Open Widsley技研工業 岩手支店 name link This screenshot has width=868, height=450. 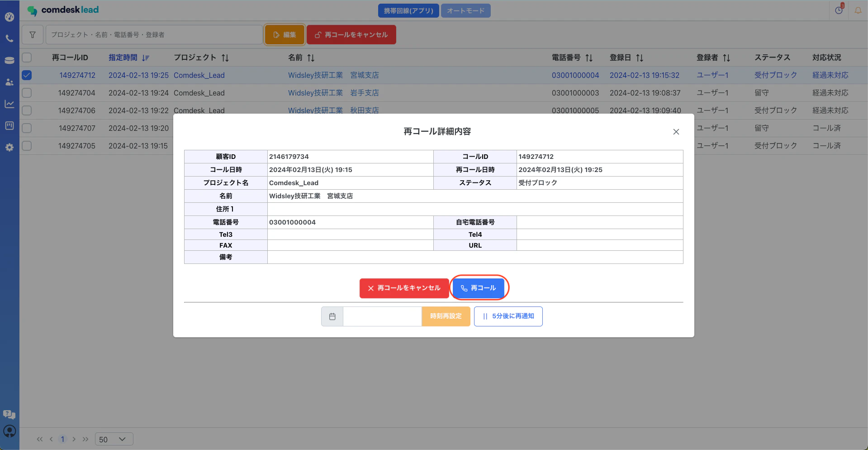click(x=333, y=93)
